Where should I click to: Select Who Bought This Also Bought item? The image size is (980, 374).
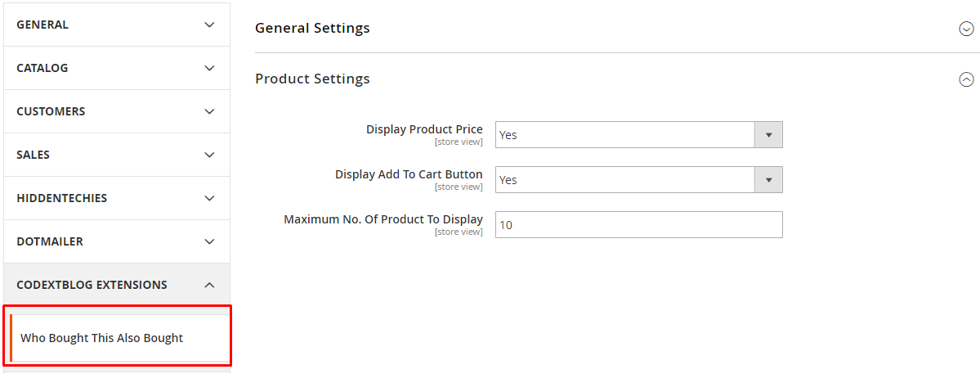pyautogui.click(x=101, y=337)
